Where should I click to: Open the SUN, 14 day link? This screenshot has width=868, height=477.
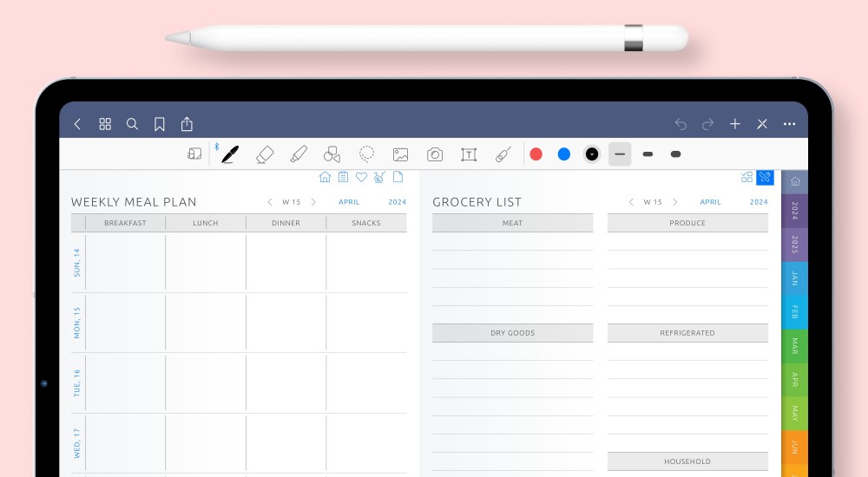point(77,263)
